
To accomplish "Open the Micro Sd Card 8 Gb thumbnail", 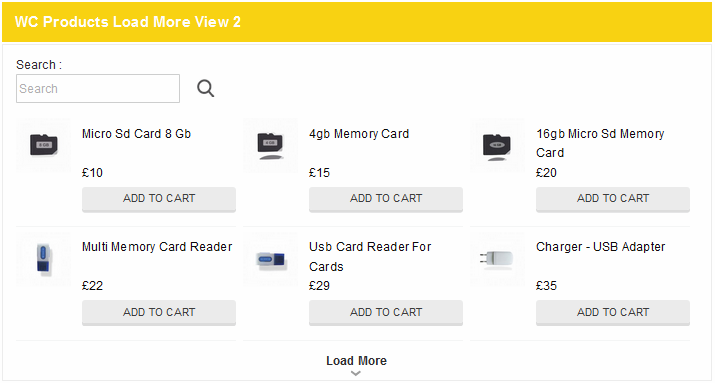I will point(43,145).
